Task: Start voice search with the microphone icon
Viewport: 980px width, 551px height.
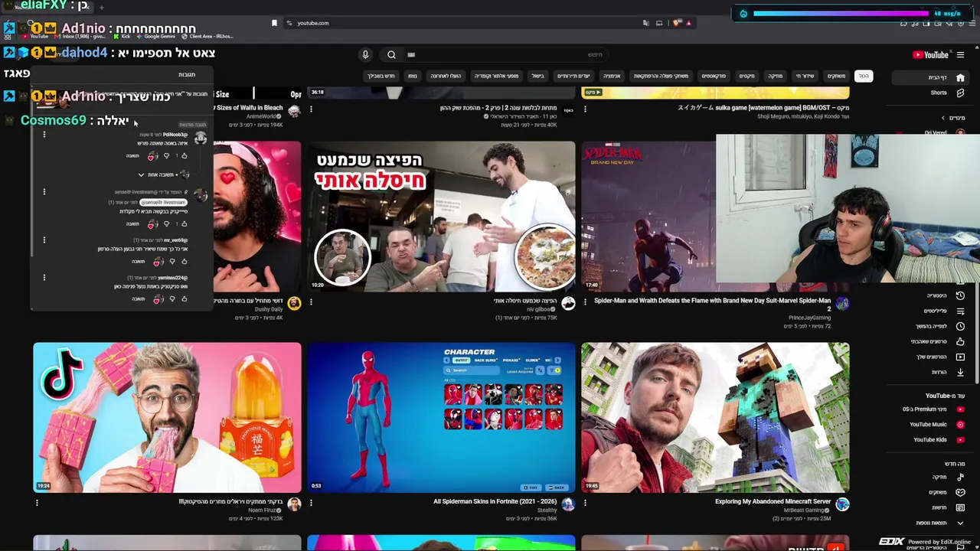Action: coord(365,55)
